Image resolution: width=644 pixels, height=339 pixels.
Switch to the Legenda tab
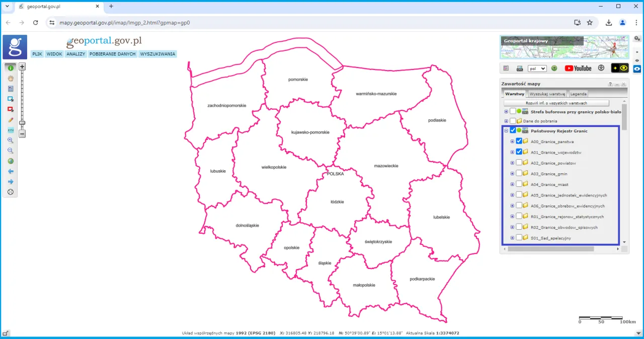coord(578,94)
